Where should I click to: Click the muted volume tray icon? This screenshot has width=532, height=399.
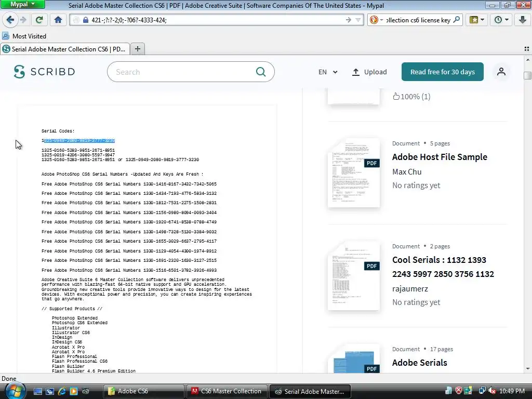pyautogui.click(x=492, y=391)
